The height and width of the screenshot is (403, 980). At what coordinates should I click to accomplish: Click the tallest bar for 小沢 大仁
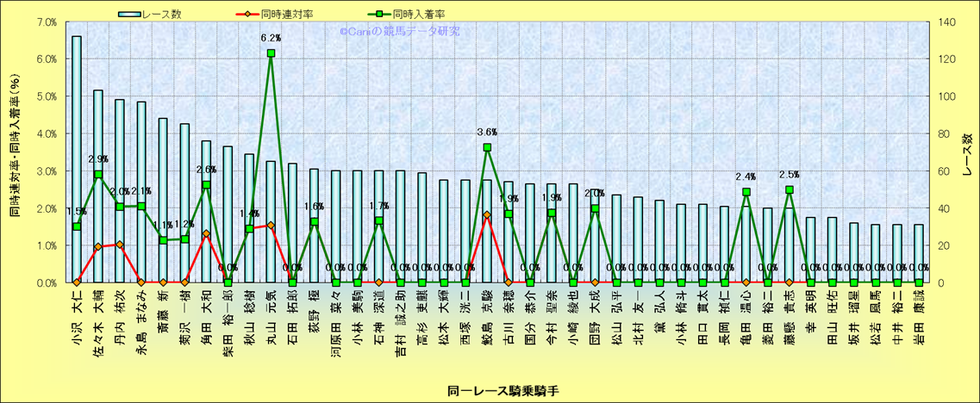tap(77, 159)
